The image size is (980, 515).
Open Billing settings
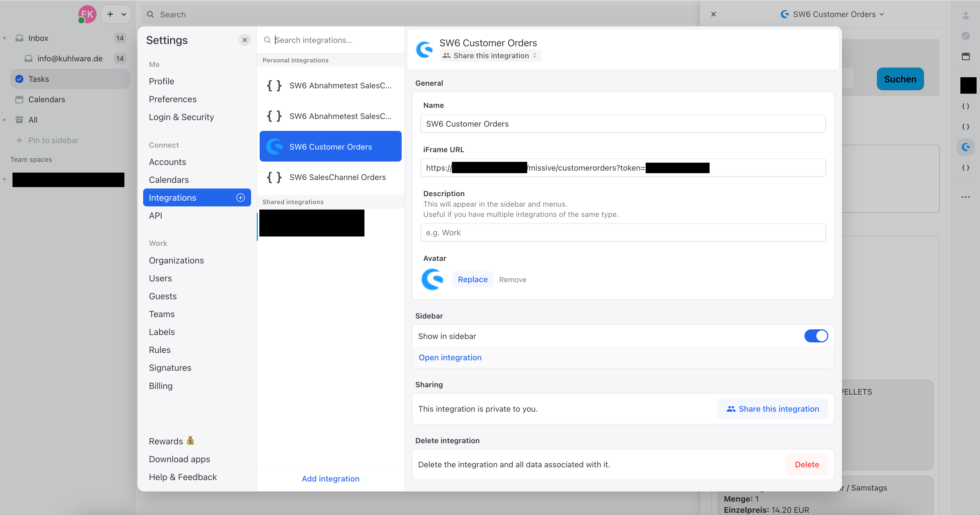160,386
